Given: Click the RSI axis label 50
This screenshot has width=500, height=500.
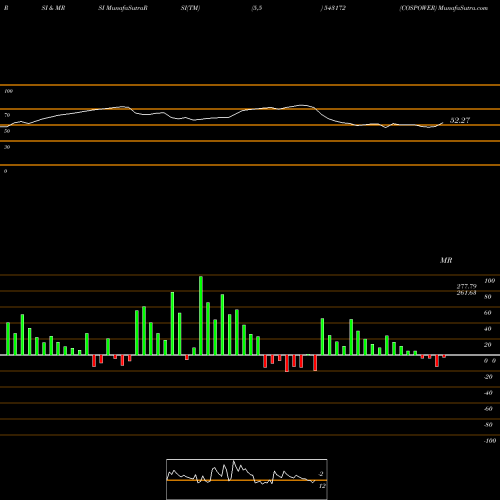Looking at the screenshot, I should 7,131.
